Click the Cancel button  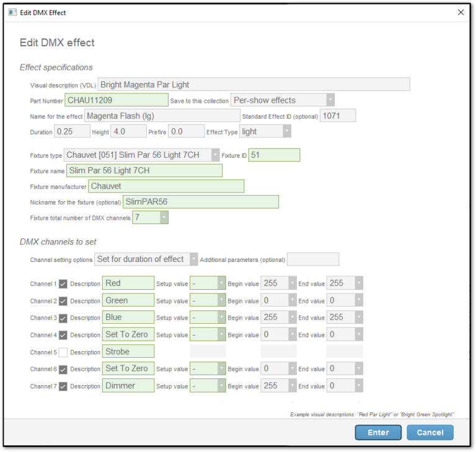(x=430, y=432)
